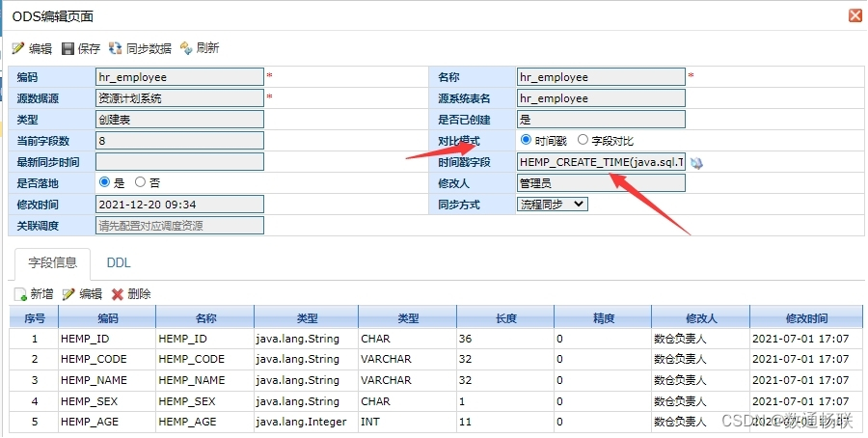Click the Add (新增) field icon
The width and height of the screenshot is (868, 438).
[x=20, y=294]
